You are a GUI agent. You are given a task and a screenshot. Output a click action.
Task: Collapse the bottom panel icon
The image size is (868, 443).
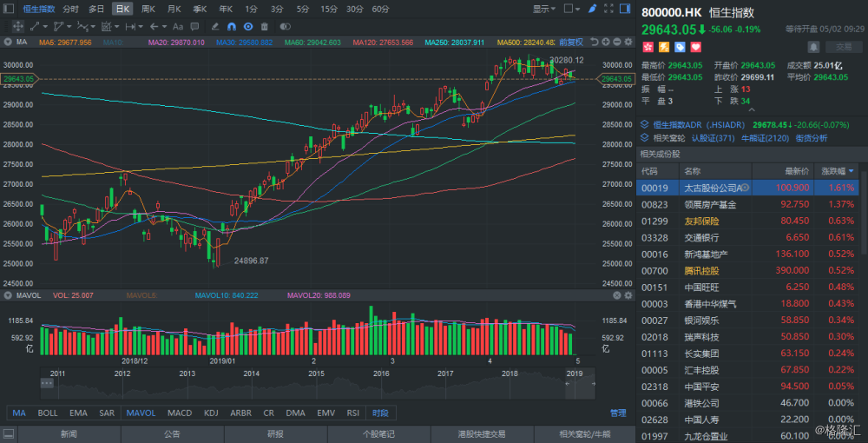pyautogui.click(x=9, y=433)
